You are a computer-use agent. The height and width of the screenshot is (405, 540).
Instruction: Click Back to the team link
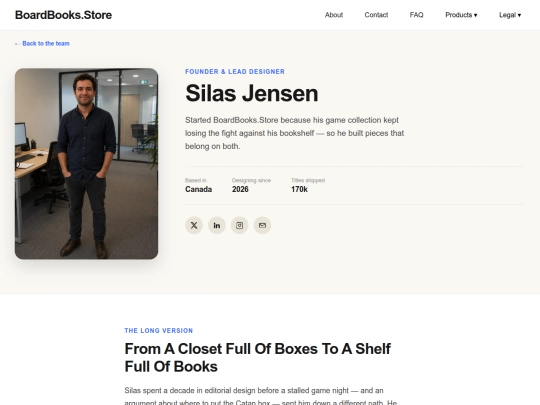[x=42, y=43]
